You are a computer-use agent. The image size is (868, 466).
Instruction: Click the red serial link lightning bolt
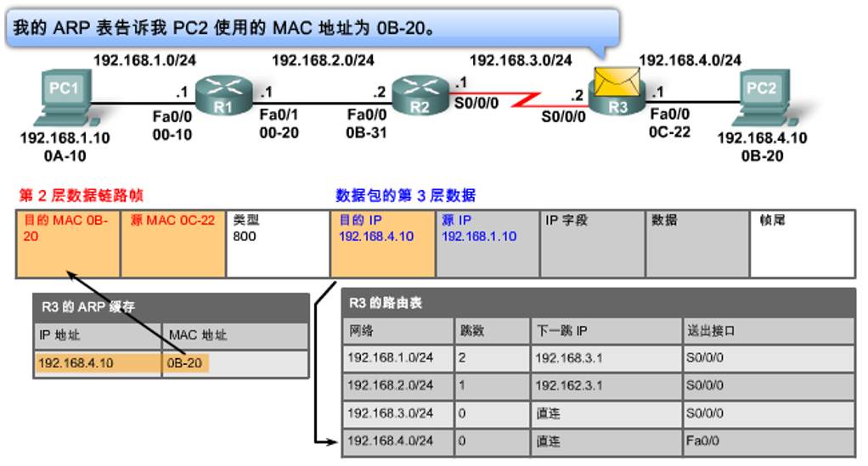click(x=524, y=99)
